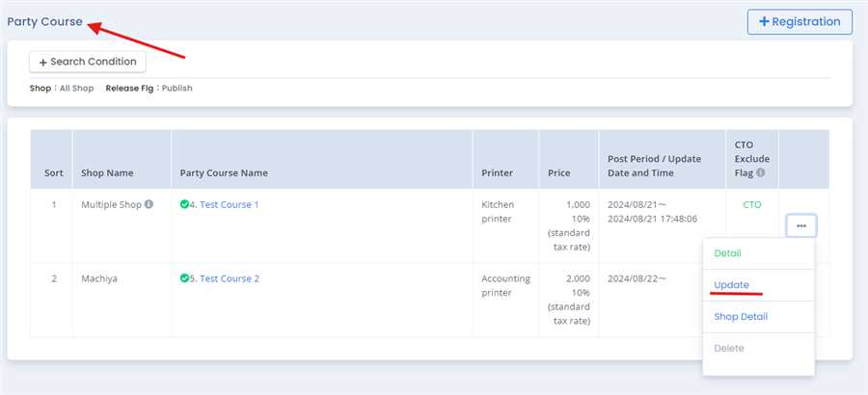The height and width of the screenshot is (395, 868).
Task: Click the plus Registration button
Action: click(800, 22)
